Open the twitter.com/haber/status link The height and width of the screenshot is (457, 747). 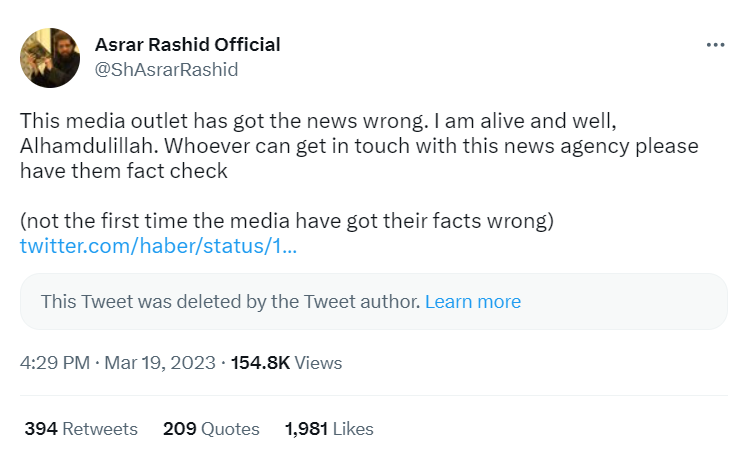click(x=158, y=246)
